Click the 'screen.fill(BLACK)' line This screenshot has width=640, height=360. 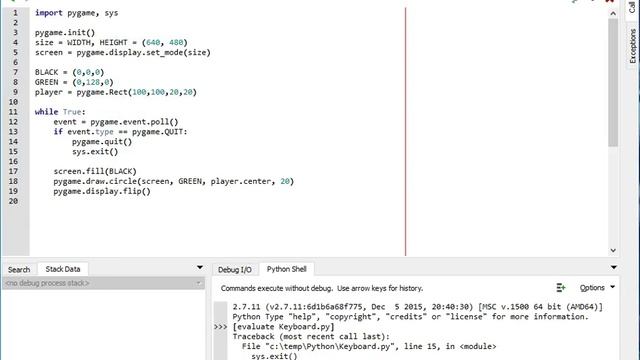95,171
